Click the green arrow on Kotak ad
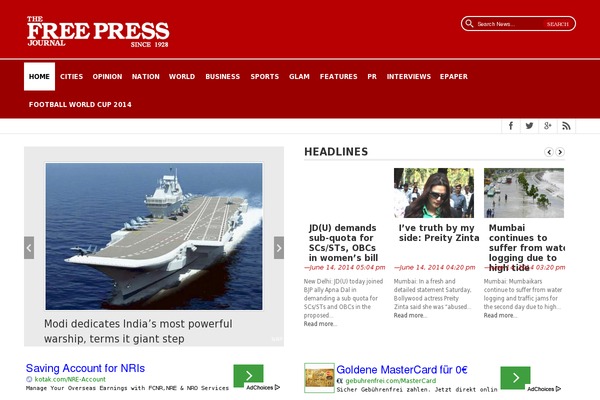Screen dimensions: 600x400 click(x=248, y=376)
